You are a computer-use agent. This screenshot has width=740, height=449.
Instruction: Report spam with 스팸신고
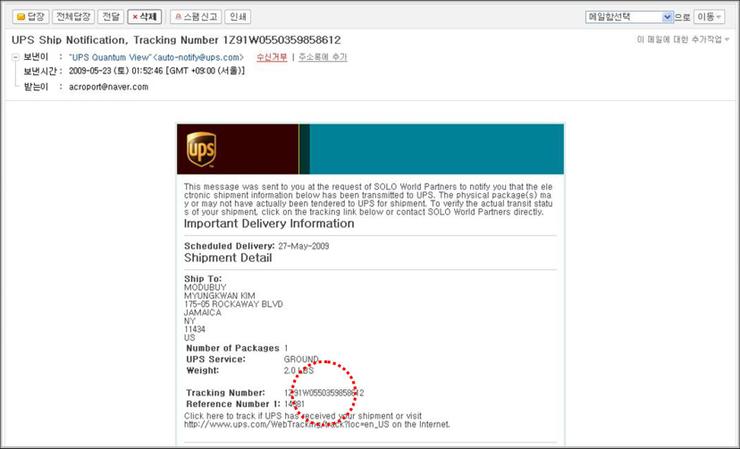click(x=196, y=17)
